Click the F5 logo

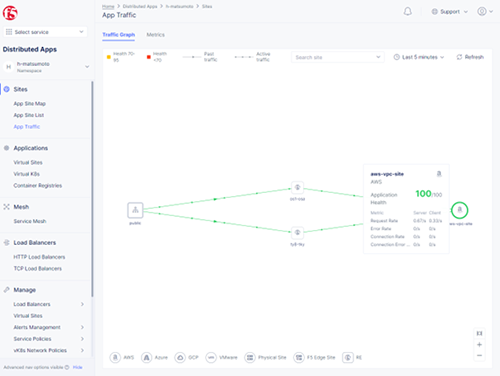10,13
